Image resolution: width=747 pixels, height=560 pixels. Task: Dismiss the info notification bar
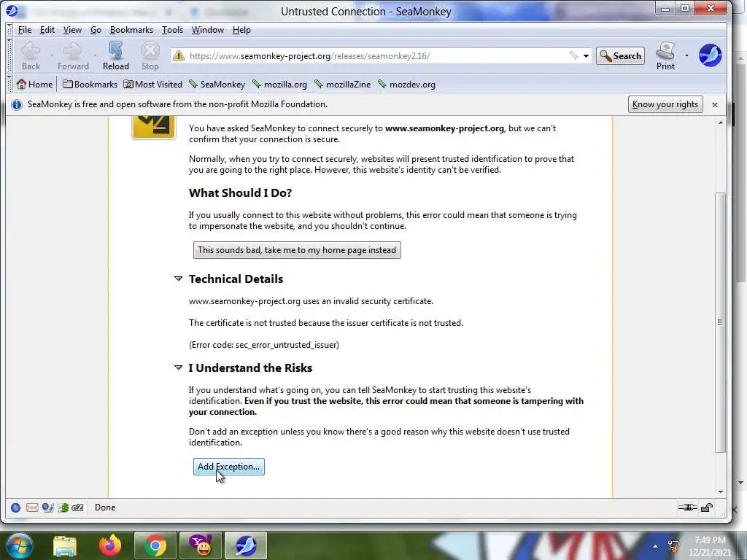[x=715, y=105]
